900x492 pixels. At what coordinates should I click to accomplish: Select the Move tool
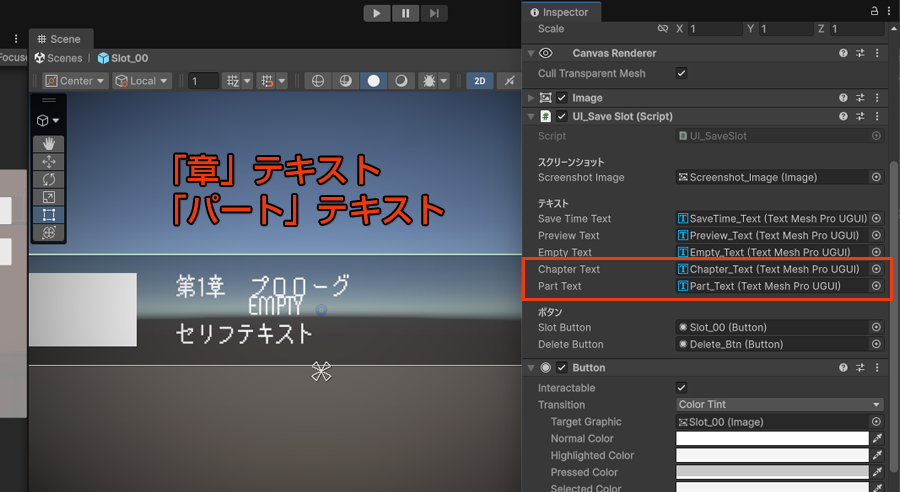50,162
